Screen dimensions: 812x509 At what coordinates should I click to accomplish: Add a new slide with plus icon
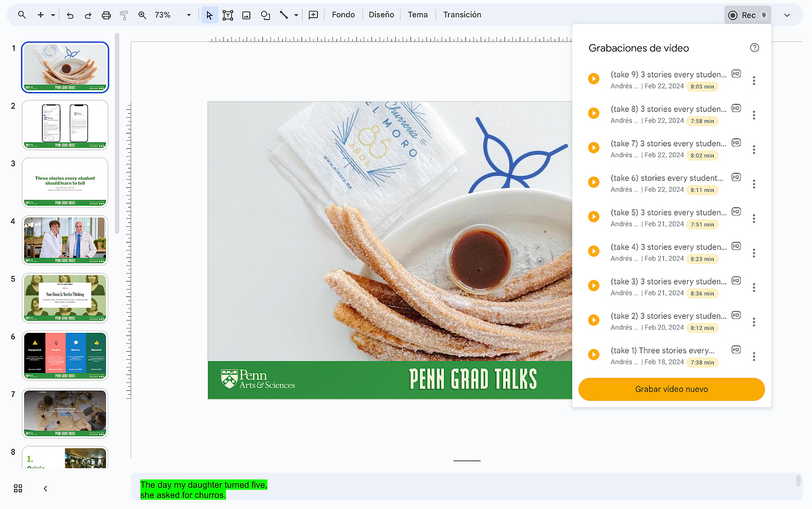pyautogui.click(x=41, y=15)
